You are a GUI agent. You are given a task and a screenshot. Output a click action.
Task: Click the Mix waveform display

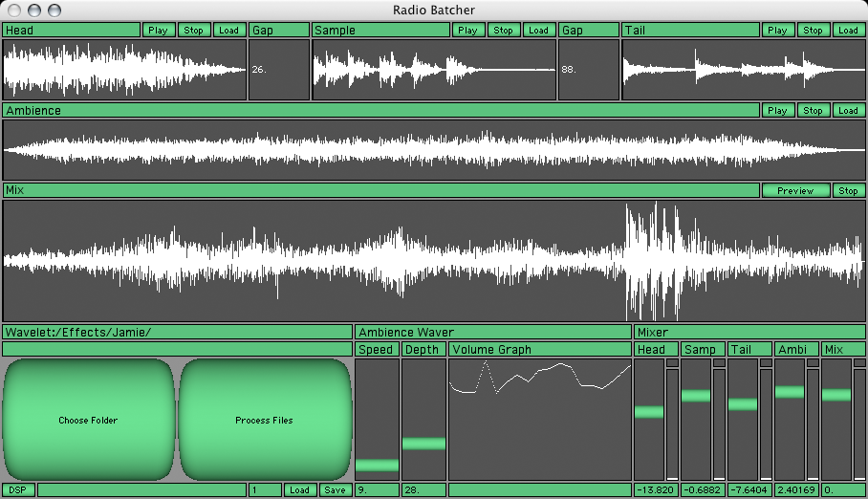pyautogui.click(x=434, y=261)
